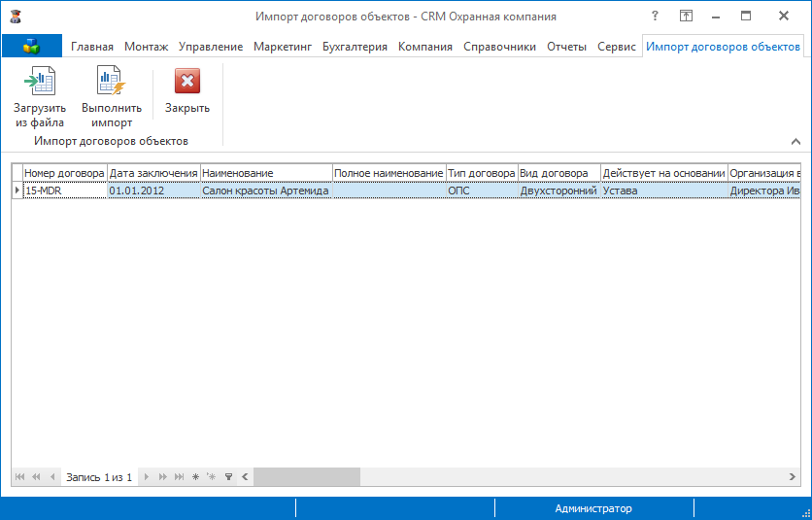Click the Действует на основании column header
The image size is (812, 520).
pos(664,173)
